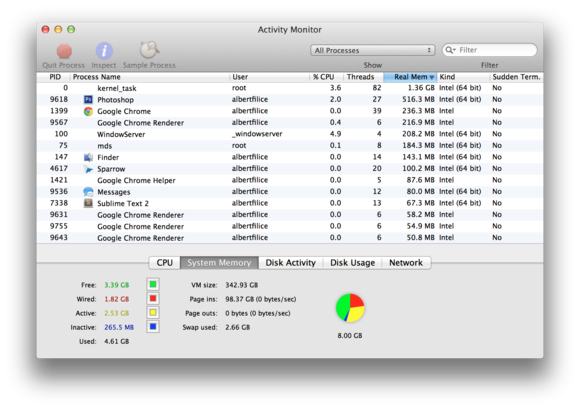Open the All Processes dropdown
Image resolution: width=580 pixels, height=409 pixels.
[x=372, y=50]
